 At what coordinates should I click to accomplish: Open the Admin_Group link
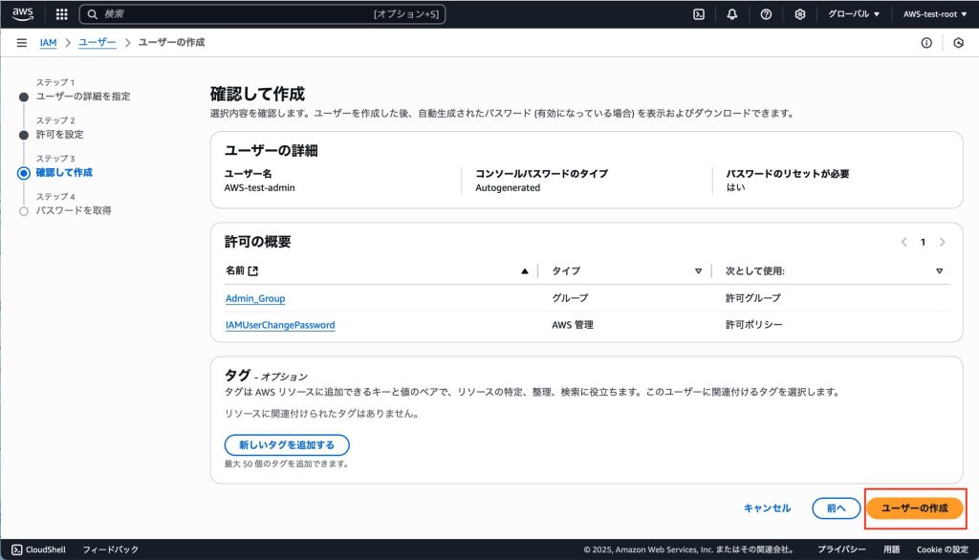tap(255, 298)
